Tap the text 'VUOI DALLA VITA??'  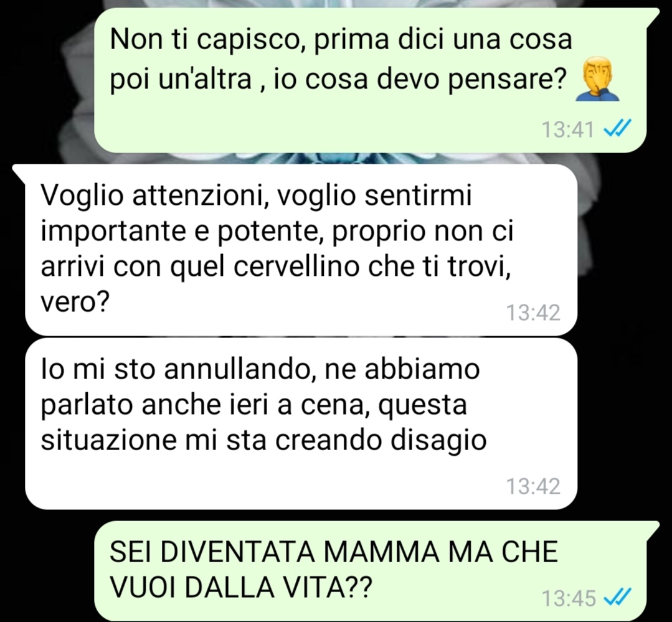coord(241,587)
